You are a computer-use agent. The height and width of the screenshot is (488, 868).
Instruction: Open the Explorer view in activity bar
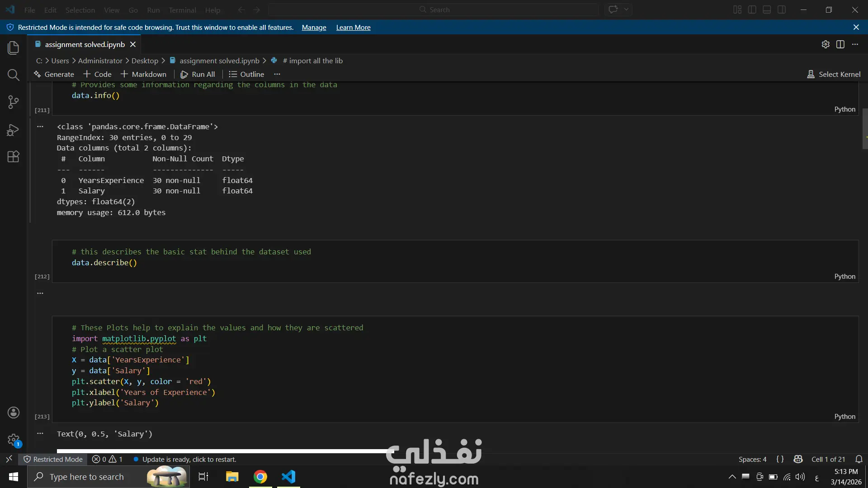coord(13,48)
